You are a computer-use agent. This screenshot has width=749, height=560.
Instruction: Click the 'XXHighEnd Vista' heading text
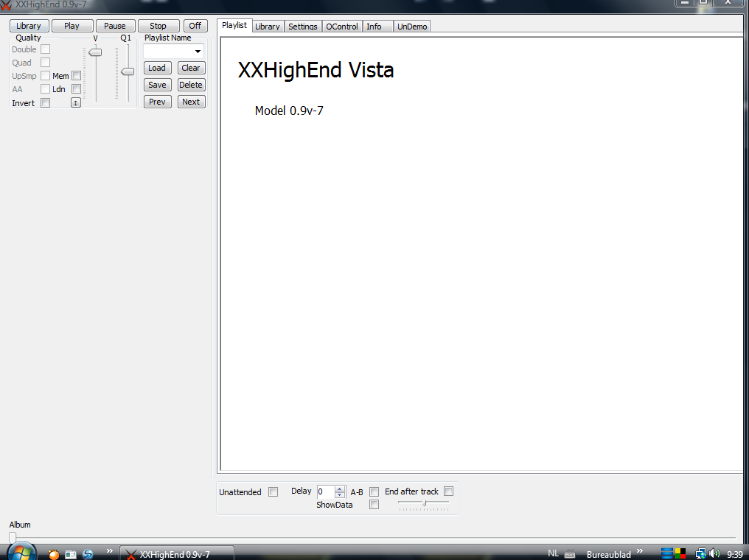(x=316, y=70)
